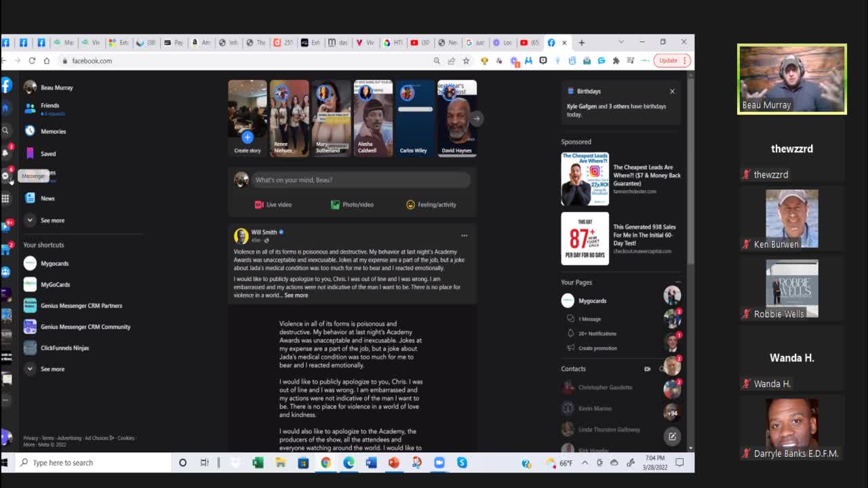868x488 pixels.
Task: Click the Create story card
Action: (248, 119)
